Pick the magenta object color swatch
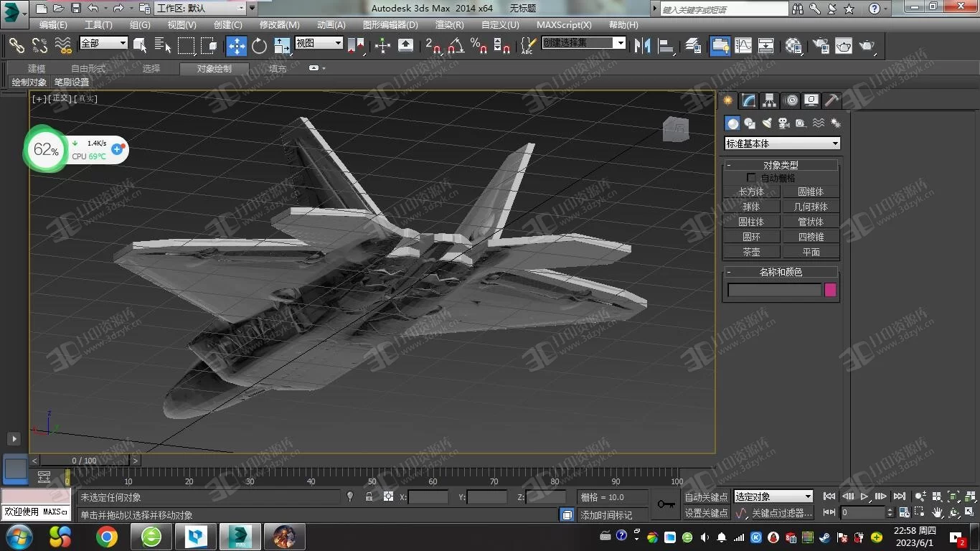 831,290
